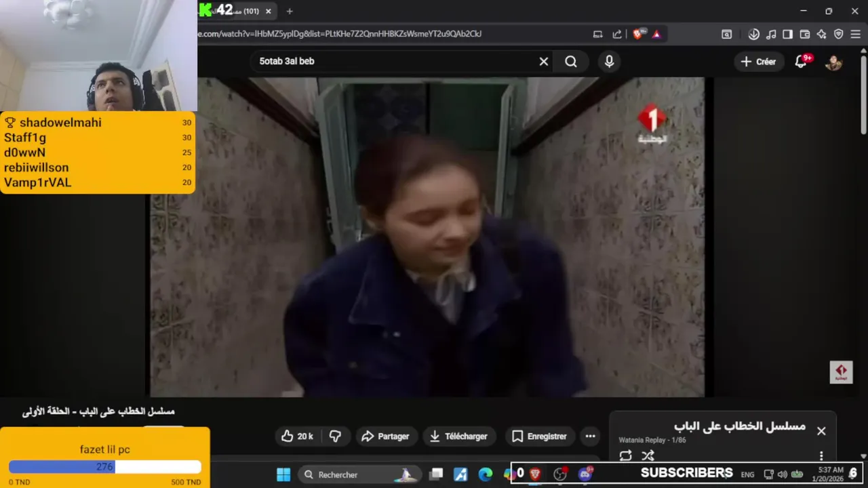Open the more actions ellipsis under video

pos(590,436)
